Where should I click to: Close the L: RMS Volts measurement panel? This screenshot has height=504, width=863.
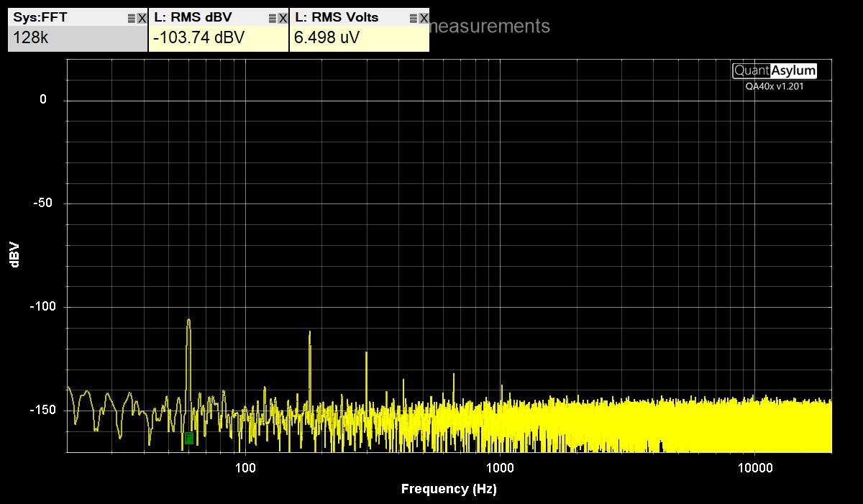pos(424,19)
